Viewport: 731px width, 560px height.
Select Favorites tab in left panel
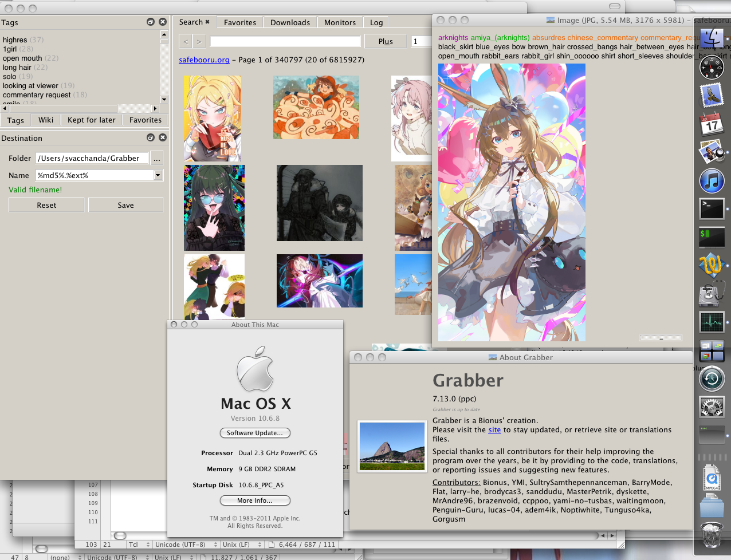click(146, 120)
